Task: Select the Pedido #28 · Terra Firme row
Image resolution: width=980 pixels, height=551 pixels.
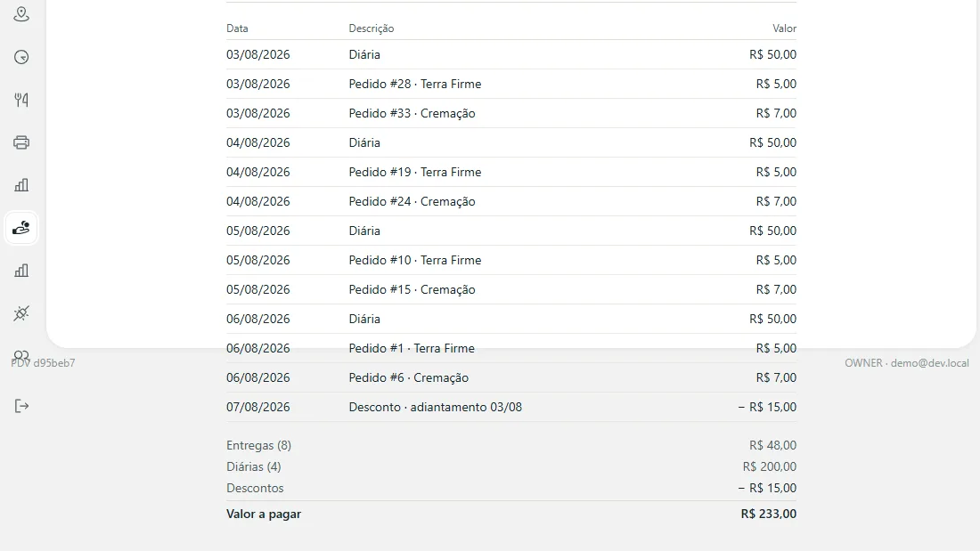Action: [511, 84]
